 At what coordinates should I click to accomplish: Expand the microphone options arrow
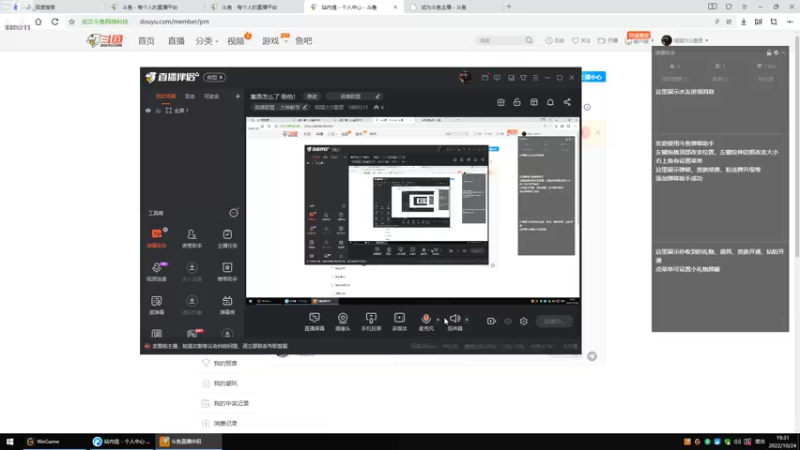[x=438, y=320]
